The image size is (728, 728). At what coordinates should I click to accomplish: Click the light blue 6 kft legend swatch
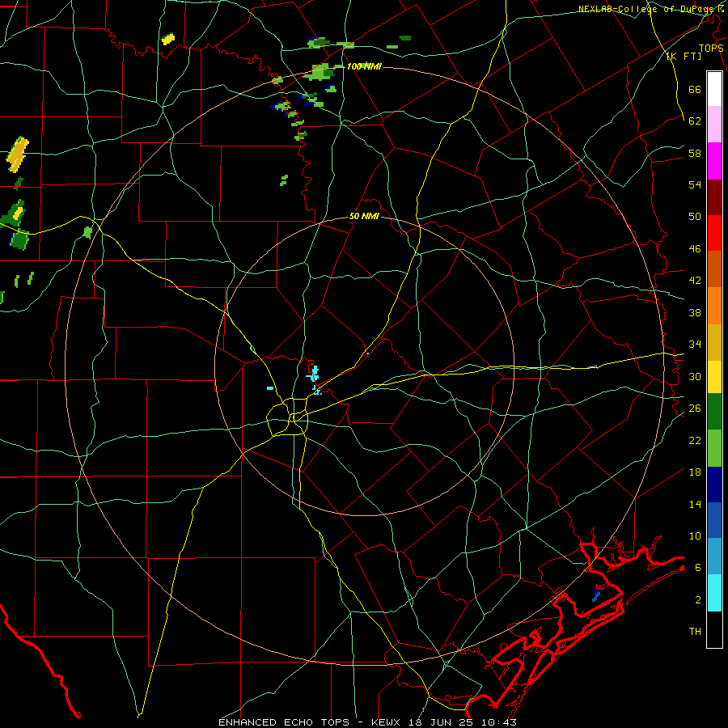click(x=714, y=557)
